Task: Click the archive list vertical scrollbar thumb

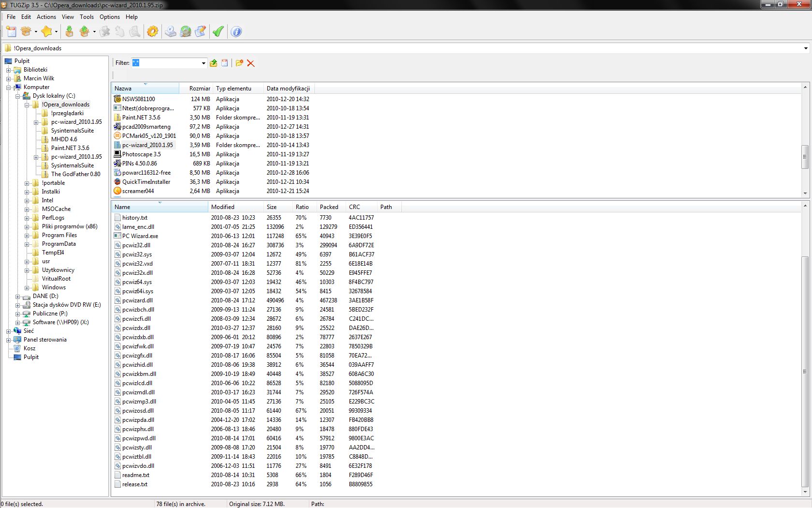Action: pyautogui.click(x=805, y=372)
